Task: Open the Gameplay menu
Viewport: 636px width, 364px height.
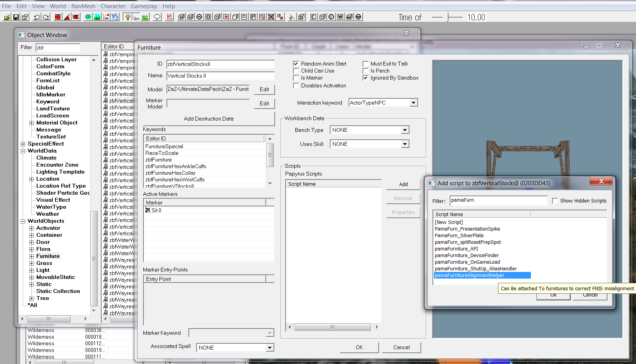Action: pyautogui.click(x=144, y=6)
